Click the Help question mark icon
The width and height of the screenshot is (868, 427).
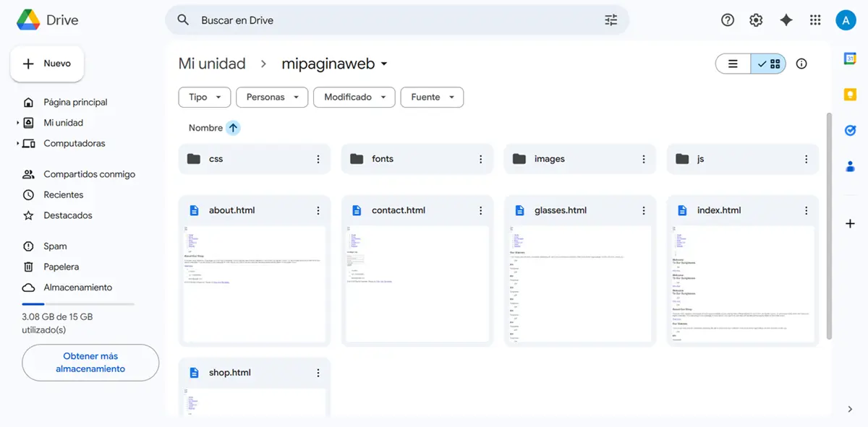tap(728, 20)
